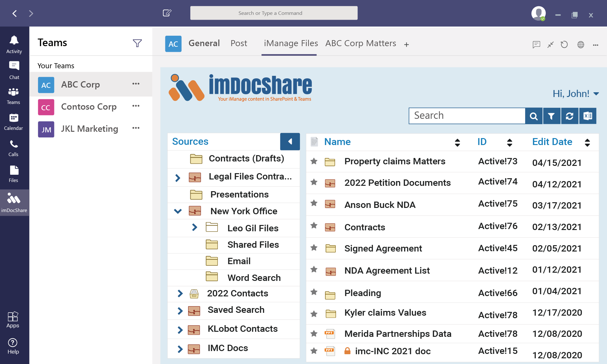Image resolution: width=607 pixels, height=364 pixels.
Task: Open the imDocShare app icon
Action: coord(14,203)
